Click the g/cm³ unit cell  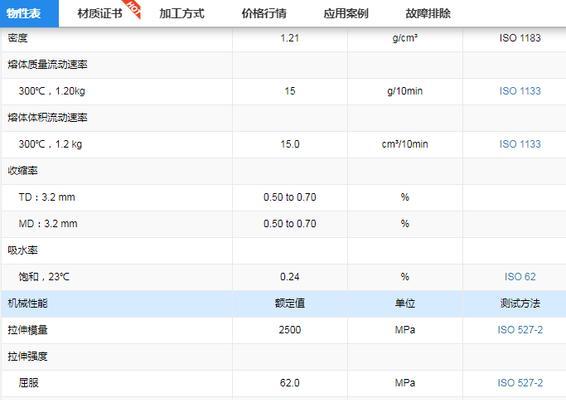(405, 38)
